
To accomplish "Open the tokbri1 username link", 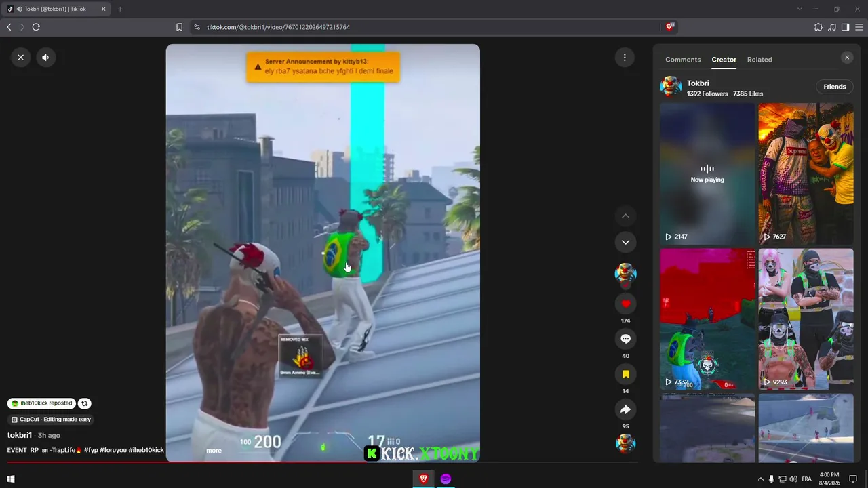I will point(20,435).
